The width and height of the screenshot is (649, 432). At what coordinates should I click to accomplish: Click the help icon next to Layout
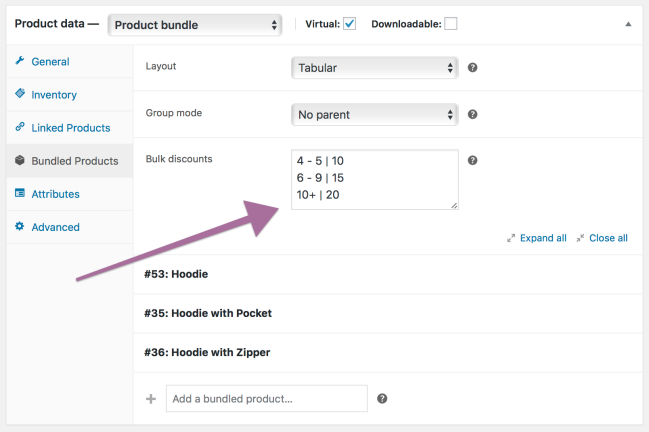pyautogui.click(x=472, y=68)
